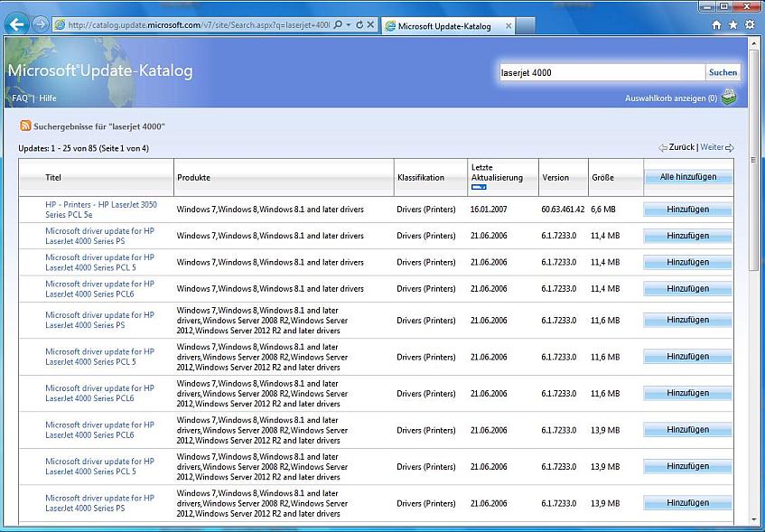765x532 pixels.
Task: Click the vertical scrollbar thumb
Action: [x=754, y=159]
